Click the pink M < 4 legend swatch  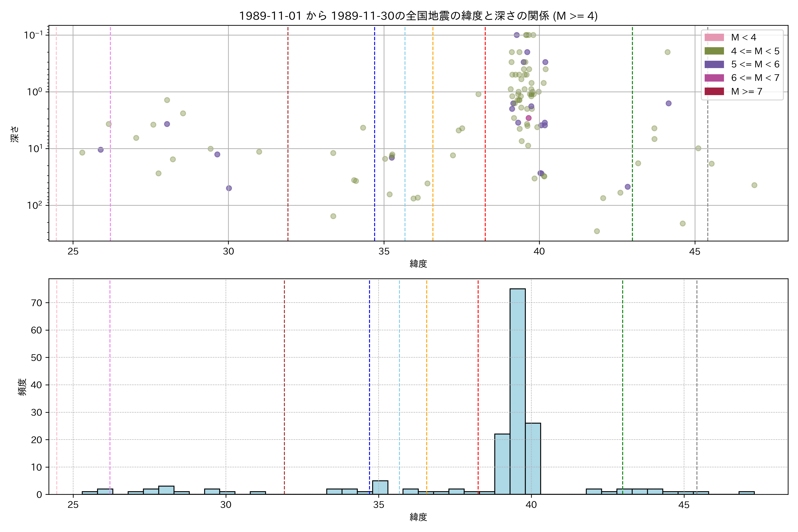pos(714,37)
